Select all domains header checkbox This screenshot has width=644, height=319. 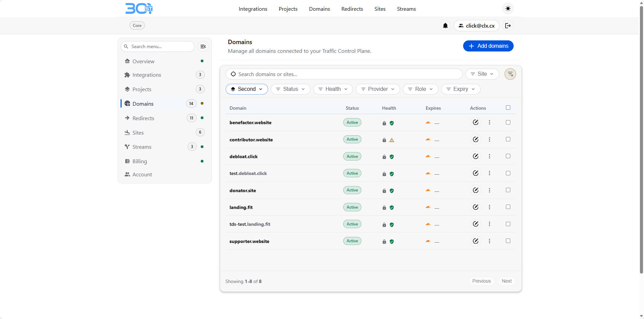pos(508,108)
